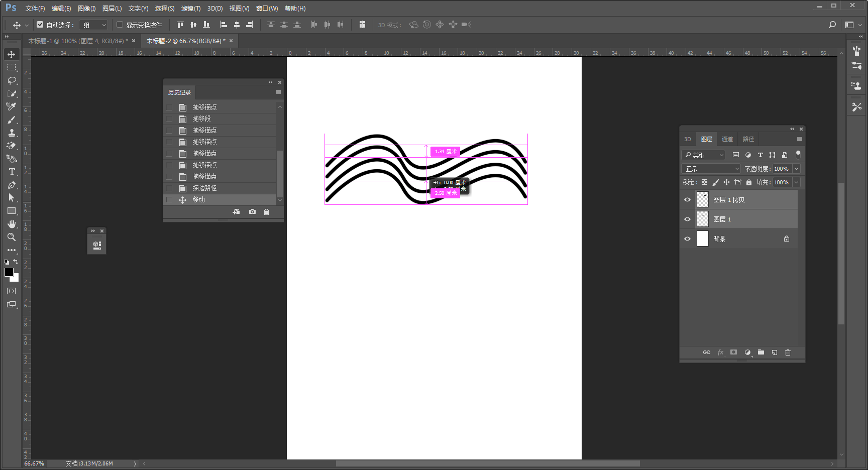Viewport: 868px width, 470px height.
Task: Select the Quick Selection tool
Action: pos(12,93)
